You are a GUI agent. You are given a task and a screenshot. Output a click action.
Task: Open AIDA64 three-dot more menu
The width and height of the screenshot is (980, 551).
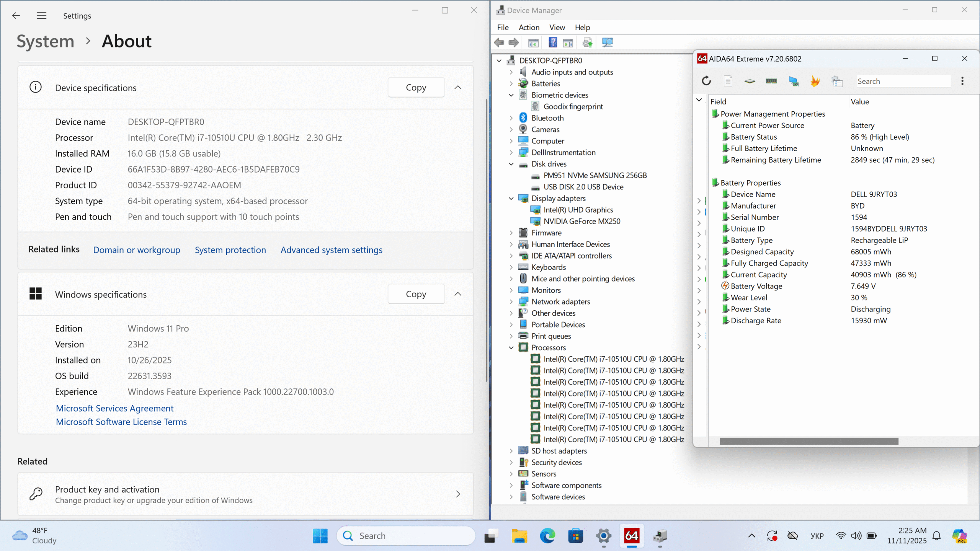coord(962,81)
